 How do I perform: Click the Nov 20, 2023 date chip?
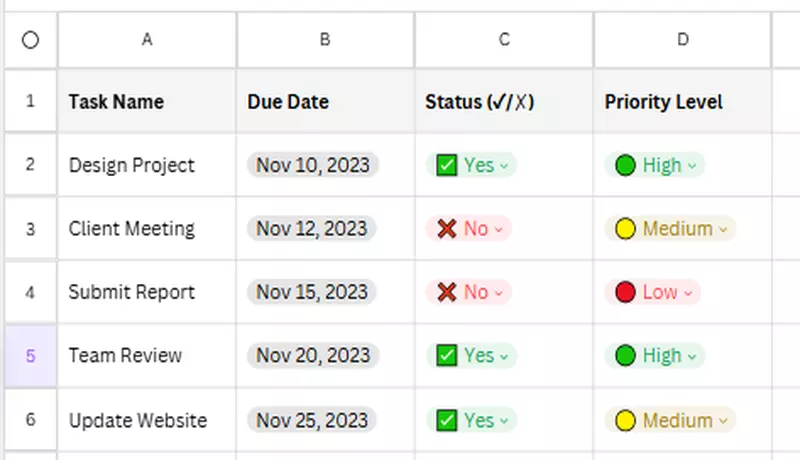click(x=312, y=355)
